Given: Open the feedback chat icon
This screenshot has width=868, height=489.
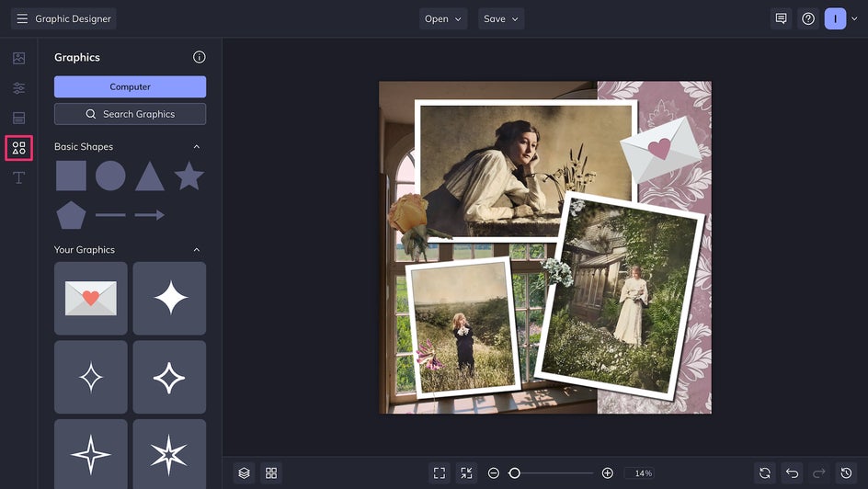Looking at the screenshot, I should (781, 18).
